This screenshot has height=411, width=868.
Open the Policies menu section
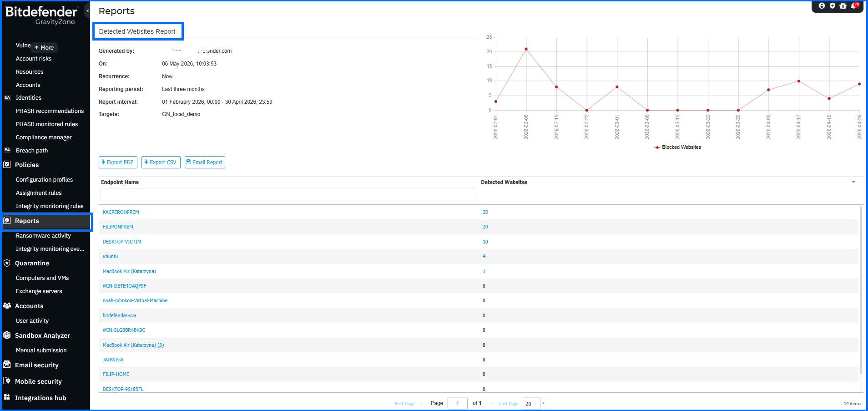click(x=27, y=165)
